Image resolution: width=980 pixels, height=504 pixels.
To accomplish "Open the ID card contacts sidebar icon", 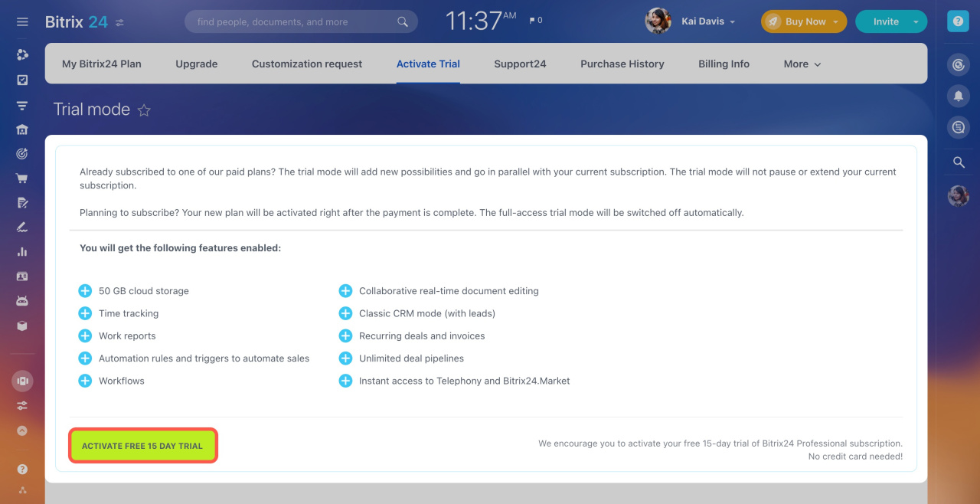I will (22, 277).
